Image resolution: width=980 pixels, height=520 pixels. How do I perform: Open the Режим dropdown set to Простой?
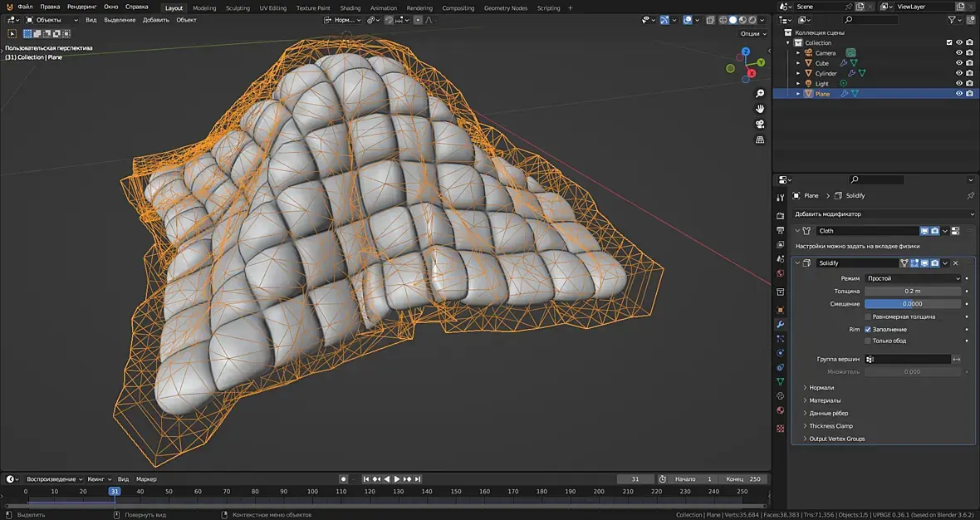click(x=912, y=278)
